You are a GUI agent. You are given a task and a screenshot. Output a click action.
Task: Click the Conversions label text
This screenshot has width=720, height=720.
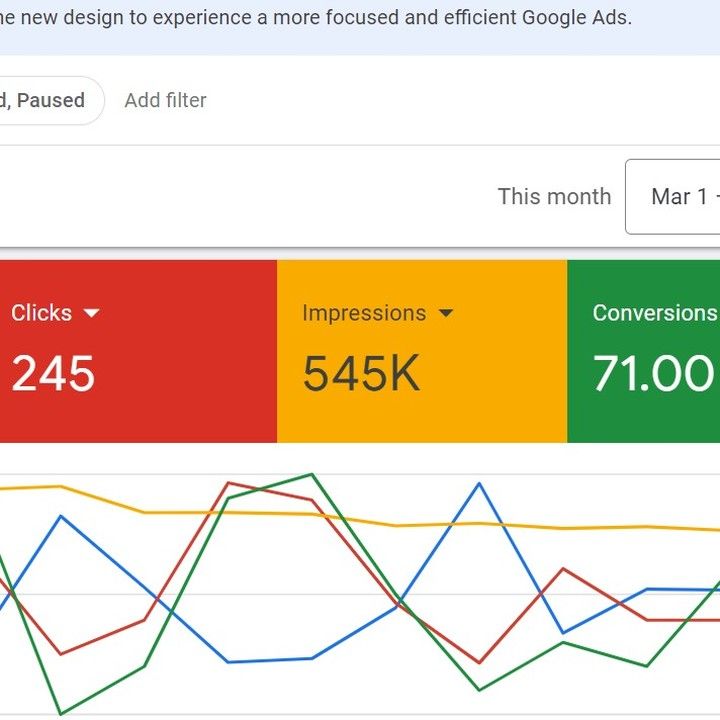[654, 313]
